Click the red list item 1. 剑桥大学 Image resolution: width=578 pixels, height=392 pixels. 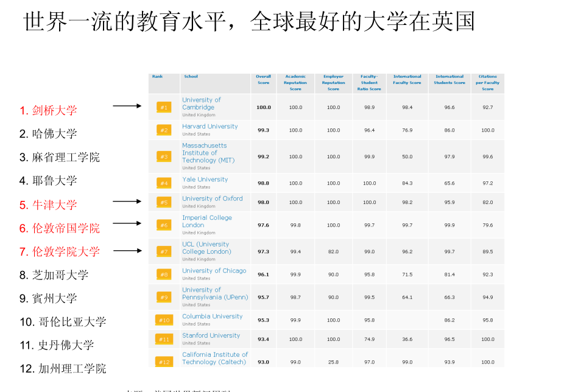[48, 110]
